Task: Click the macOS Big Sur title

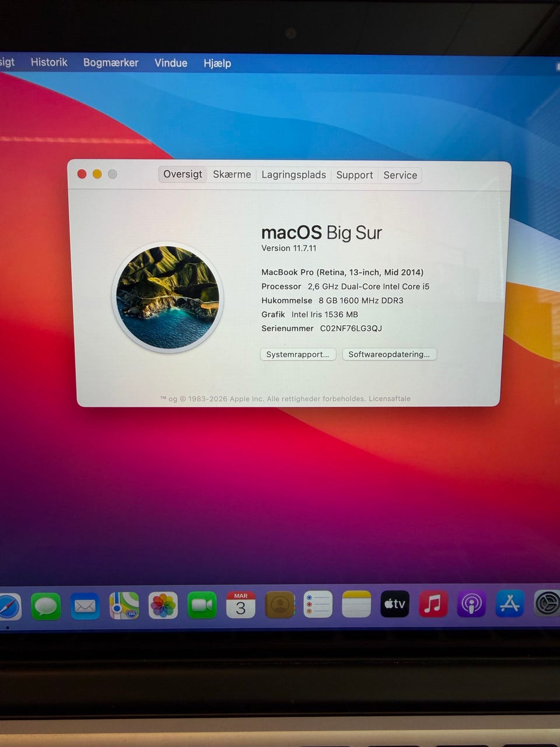Action: (x=321, y=232)
